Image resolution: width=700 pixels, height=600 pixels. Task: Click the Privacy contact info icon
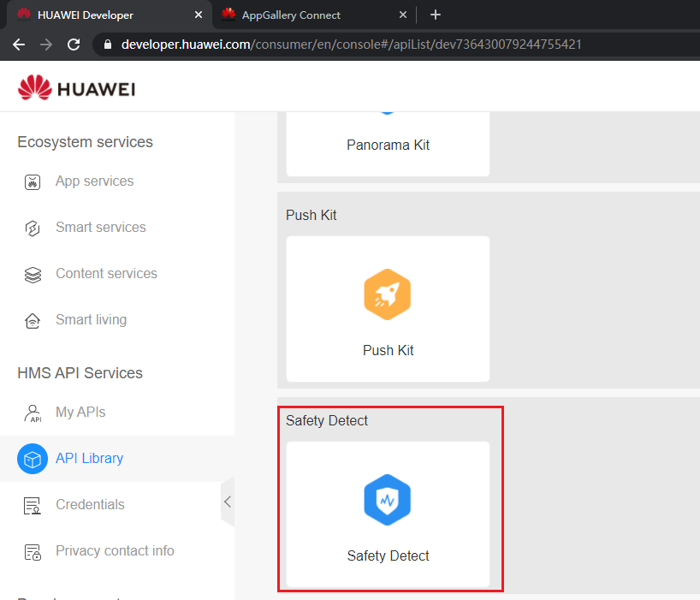[x=33, y=551]
